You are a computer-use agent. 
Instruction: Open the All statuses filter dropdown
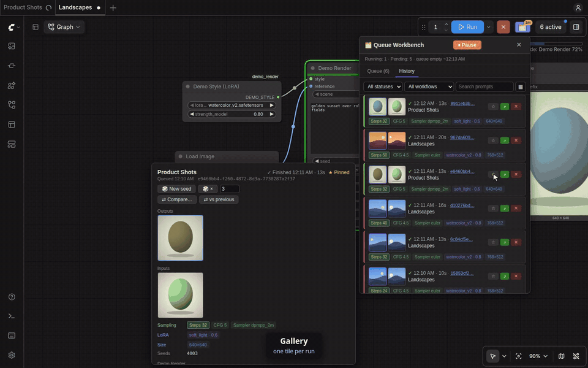(x=382, y=86)
